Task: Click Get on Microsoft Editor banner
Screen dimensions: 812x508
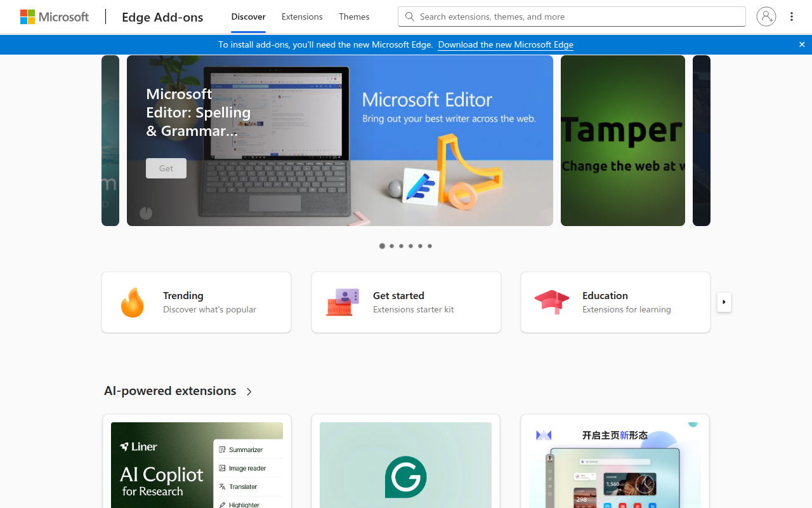Action: pyautogui.click(x=166, y=168)
